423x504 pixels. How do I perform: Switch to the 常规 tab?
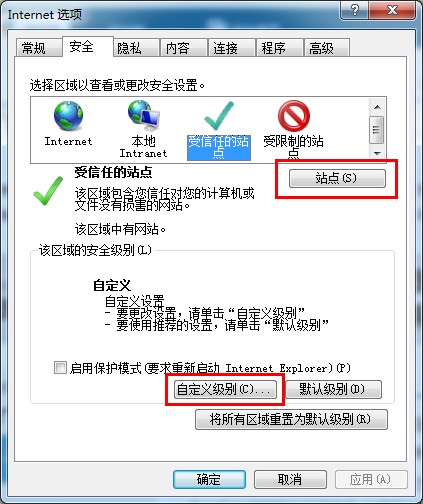[33, 48]
